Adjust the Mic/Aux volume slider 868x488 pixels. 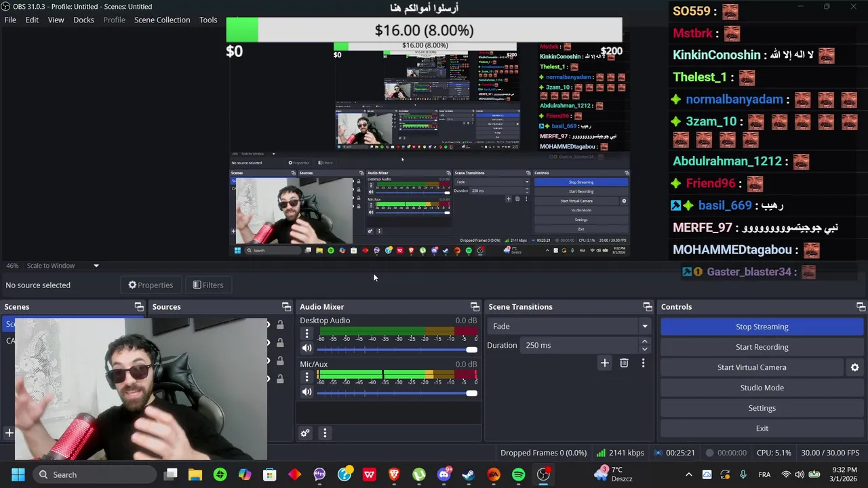tap(397, 393)
